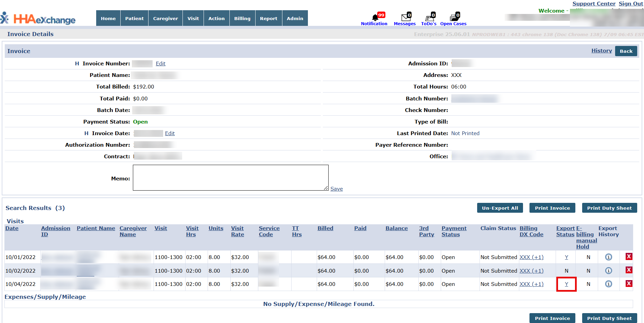This screenshot has height=323, width=644.
Task: Sort visits by Patient Name column
Action: 96,228
